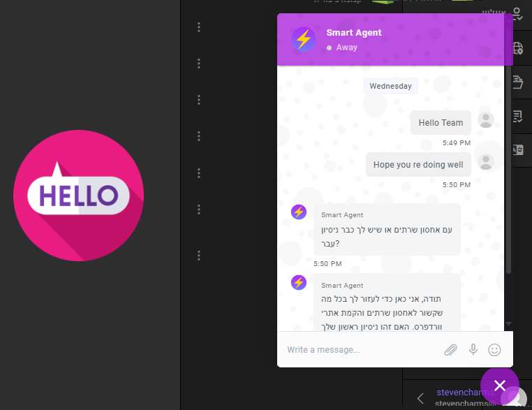Open the last three-dot row menu
The height and width of the screenshot is (410, 532).
[199, 256]
